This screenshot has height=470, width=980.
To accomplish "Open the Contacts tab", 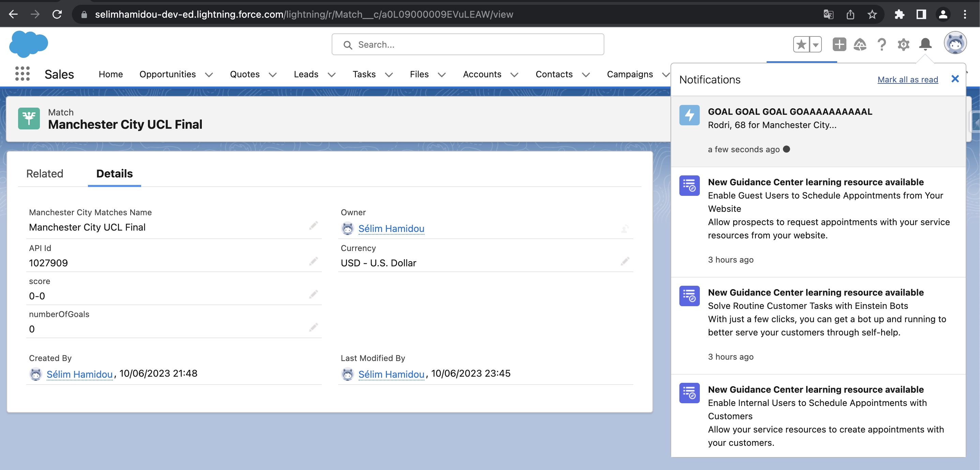I will [x=554, y=74].
